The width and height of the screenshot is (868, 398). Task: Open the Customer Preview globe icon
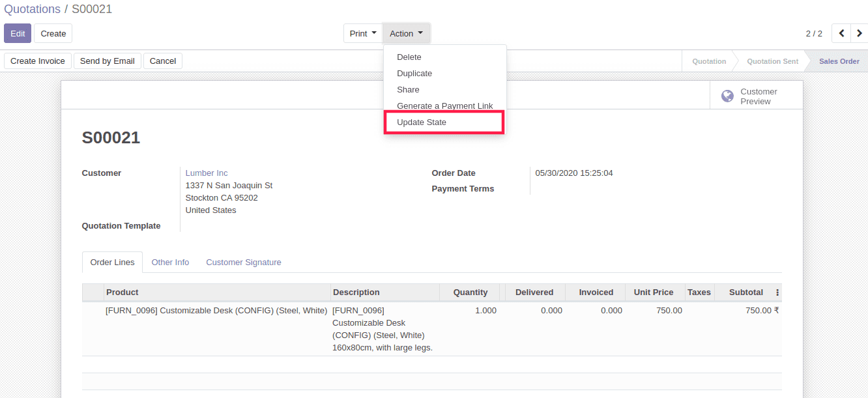click(x=727, y=96)
